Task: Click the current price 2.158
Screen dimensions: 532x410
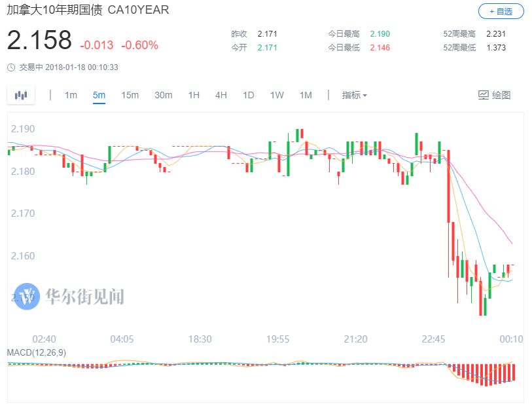Action: [39, 41]
